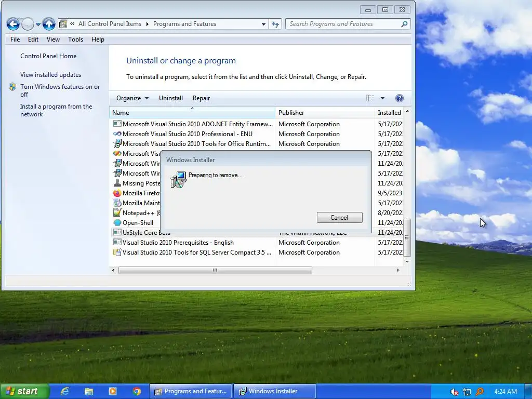Expand the Organize dropdown
Screen dimensions: 532x399
coord(132,98)
